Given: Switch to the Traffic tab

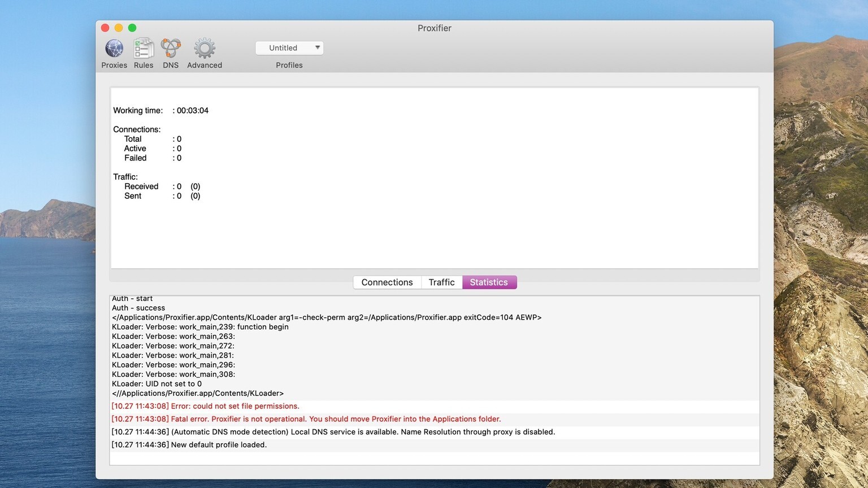Looking at the screenshot, I should tap(441, 282).
